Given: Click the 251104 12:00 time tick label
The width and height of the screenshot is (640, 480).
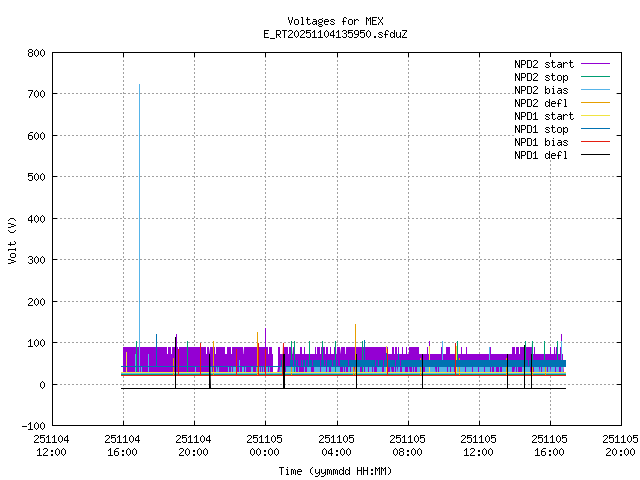Looking at the screenshot, I should point(51,445).
